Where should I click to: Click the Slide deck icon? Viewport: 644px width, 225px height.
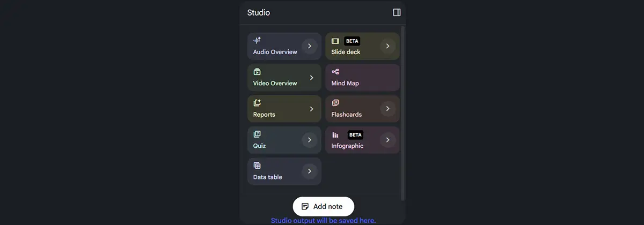tap(335, 41)
